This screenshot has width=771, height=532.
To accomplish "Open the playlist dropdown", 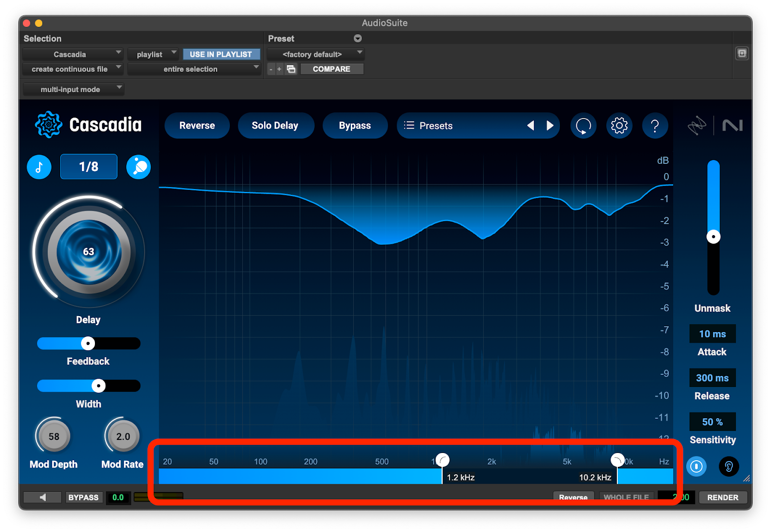I will click(154, 54).
